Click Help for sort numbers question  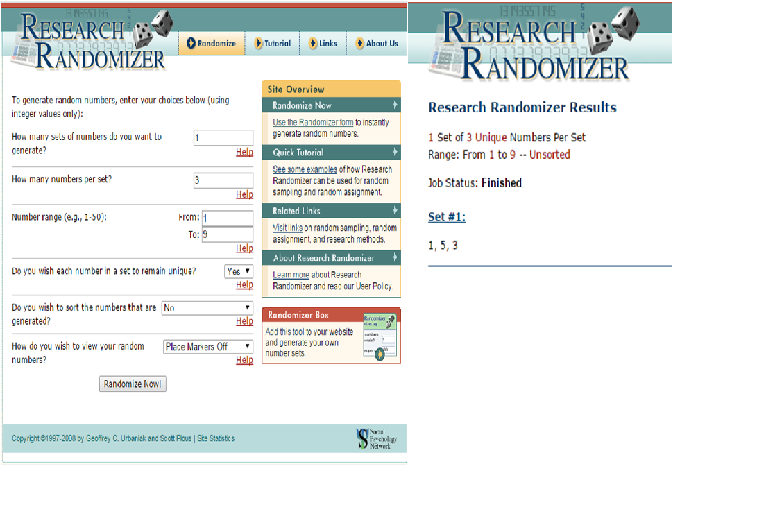click(x=244, y=321)
